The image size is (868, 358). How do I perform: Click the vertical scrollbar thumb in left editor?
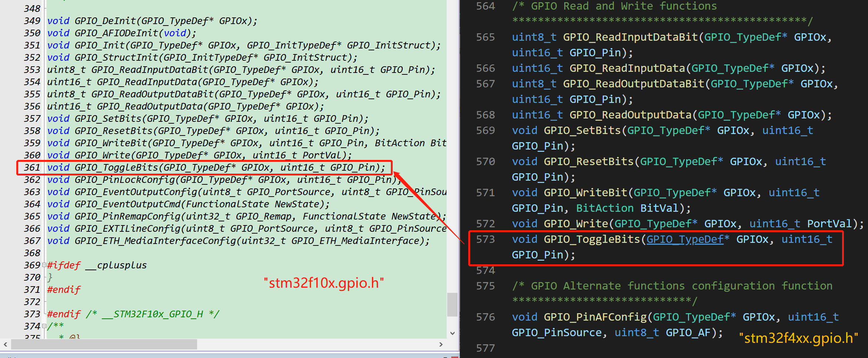click(452, 305)
